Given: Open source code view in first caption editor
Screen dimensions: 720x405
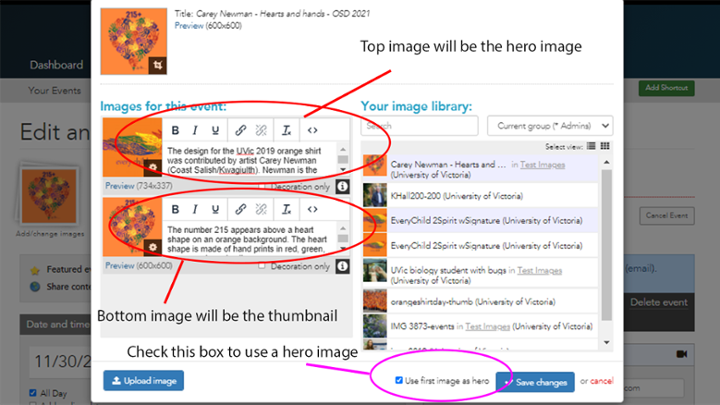Looking at the screenshot, I should [x=312, y=130].
